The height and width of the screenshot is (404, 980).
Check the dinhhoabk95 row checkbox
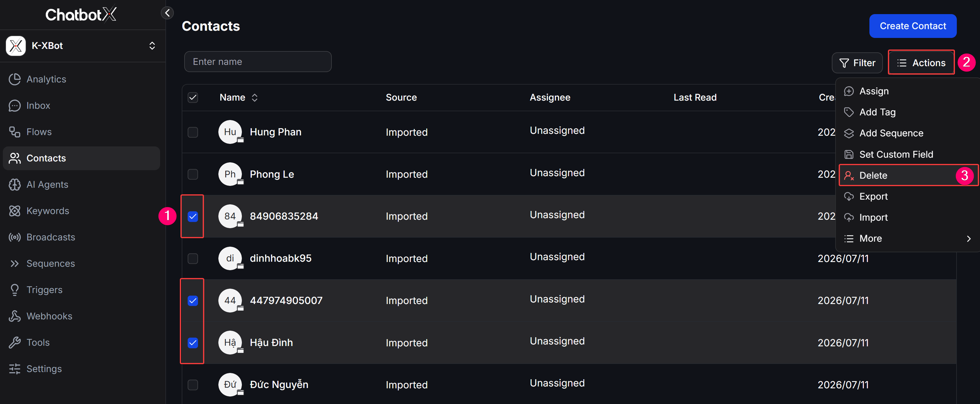click(193, 258)
